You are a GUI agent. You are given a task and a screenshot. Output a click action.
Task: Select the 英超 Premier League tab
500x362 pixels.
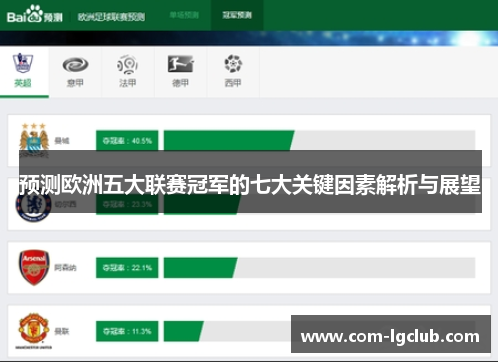pyautogui.click(x=24, y=72)
